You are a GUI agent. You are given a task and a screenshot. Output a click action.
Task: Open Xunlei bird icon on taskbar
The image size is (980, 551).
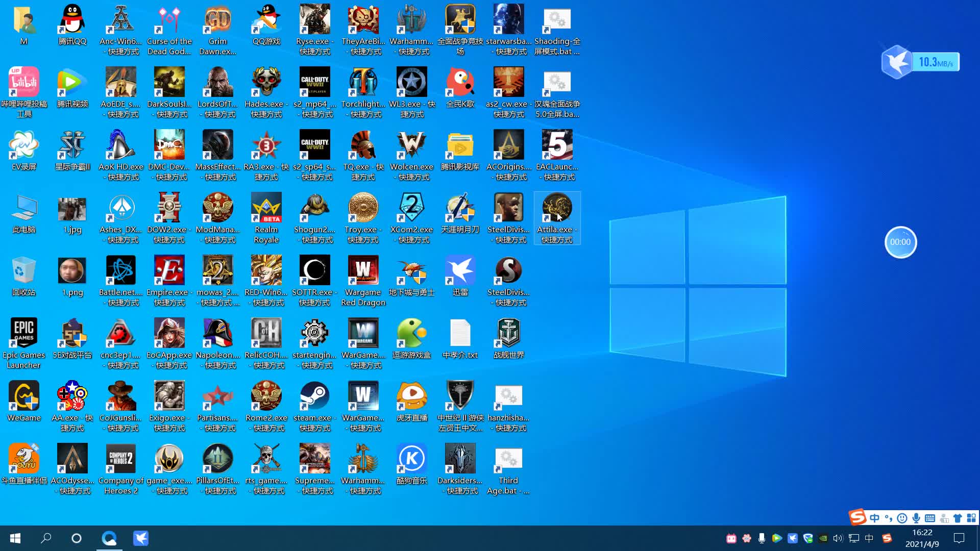point(141,538)
